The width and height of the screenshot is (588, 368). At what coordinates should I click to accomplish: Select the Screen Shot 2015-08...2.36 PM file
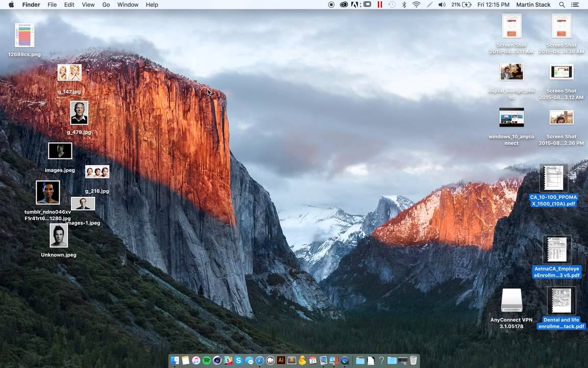tap(561, 117)
